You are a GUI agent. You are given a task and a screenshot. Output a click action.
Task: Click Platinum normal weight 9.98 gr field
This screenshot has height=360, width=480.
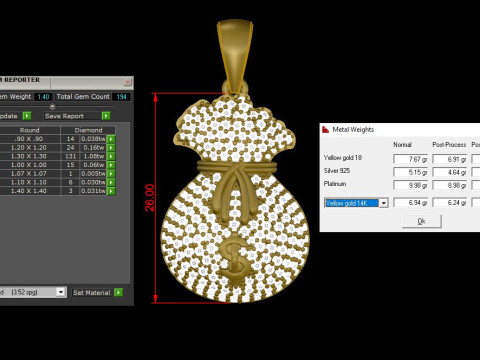tap(411, 185)
